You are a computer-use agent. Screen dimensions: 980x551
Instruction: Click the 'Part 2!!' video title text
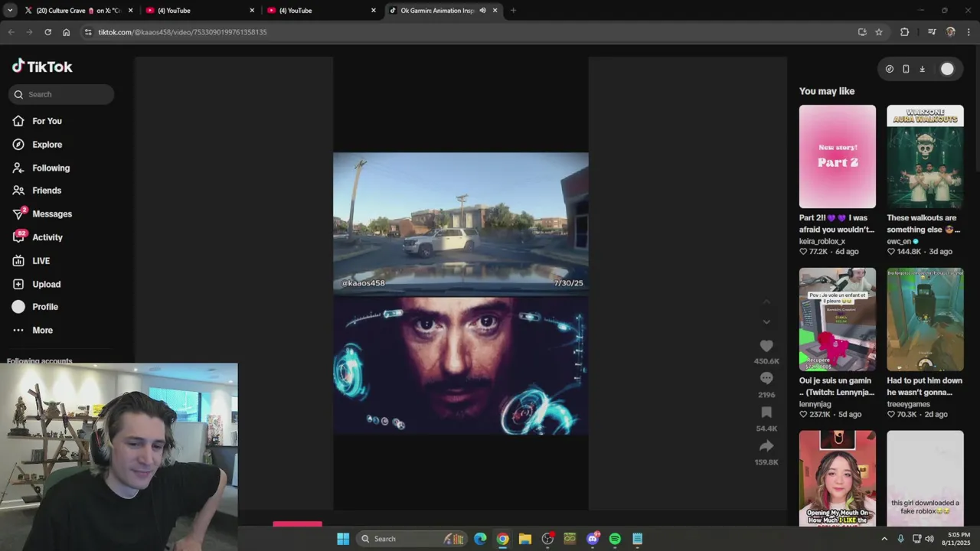(x=837, y=223)
